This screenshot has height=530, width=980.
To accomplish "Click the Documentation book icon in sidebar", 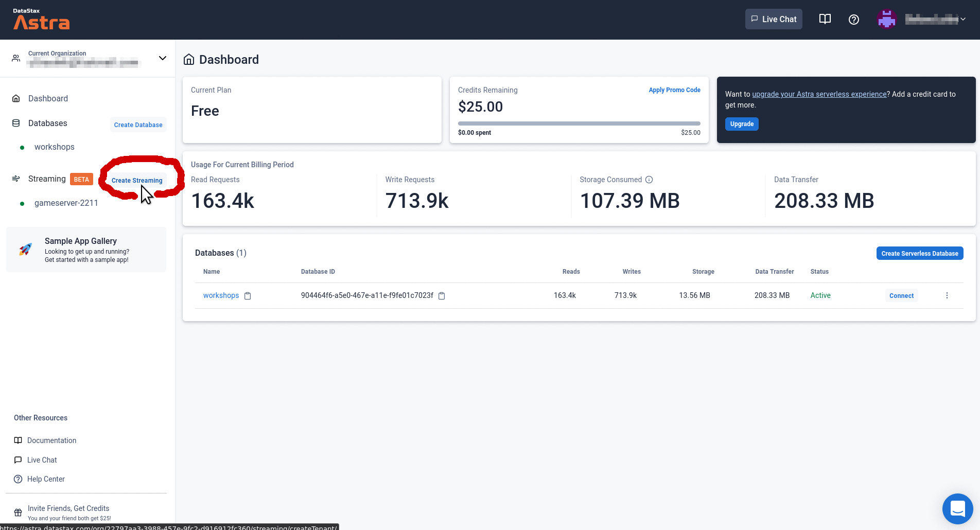I will point(18,440).
